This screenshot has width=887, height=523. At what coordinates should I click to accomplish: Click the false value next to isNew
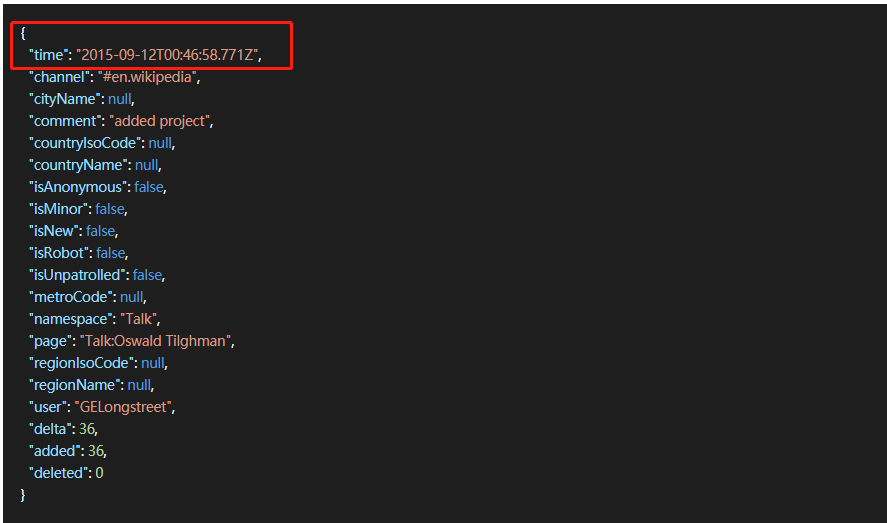tap(101, 230)
